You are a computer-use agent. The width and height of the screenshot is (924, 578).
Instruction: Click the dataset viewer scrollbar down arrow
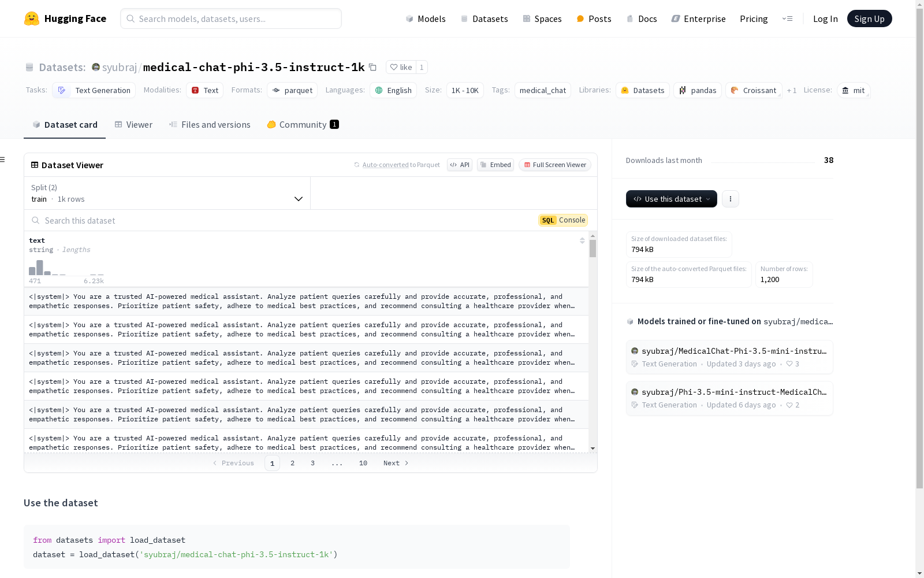593,449
